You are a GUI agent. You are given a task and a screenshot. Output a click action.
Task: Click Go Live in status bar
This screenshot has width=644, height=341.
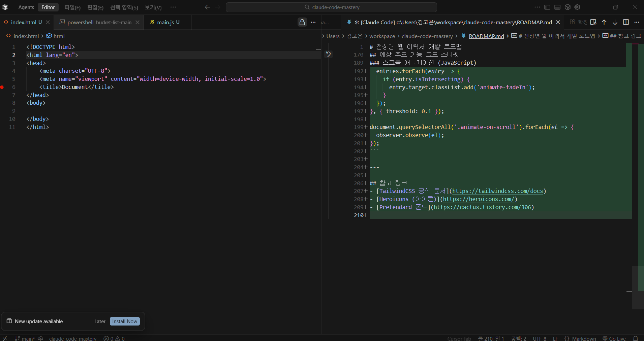[614, 339]
